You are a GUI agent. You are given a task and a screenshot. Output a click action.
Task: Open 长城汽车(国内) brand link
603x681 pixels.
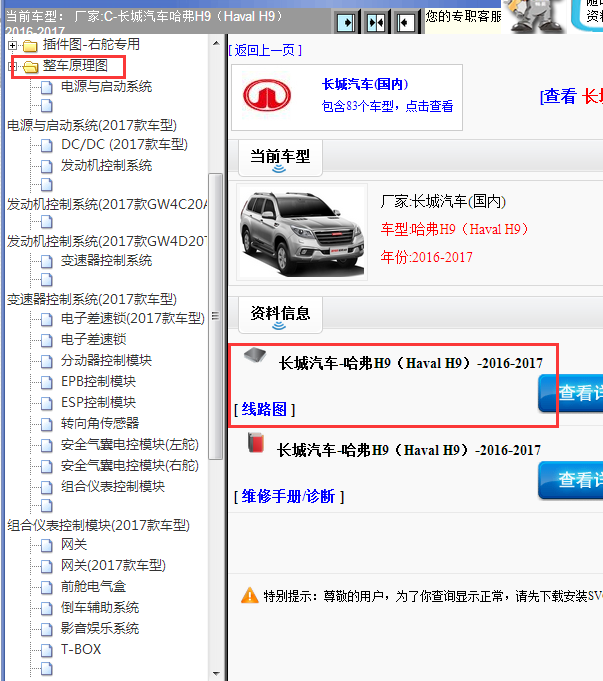pos(365,84)
